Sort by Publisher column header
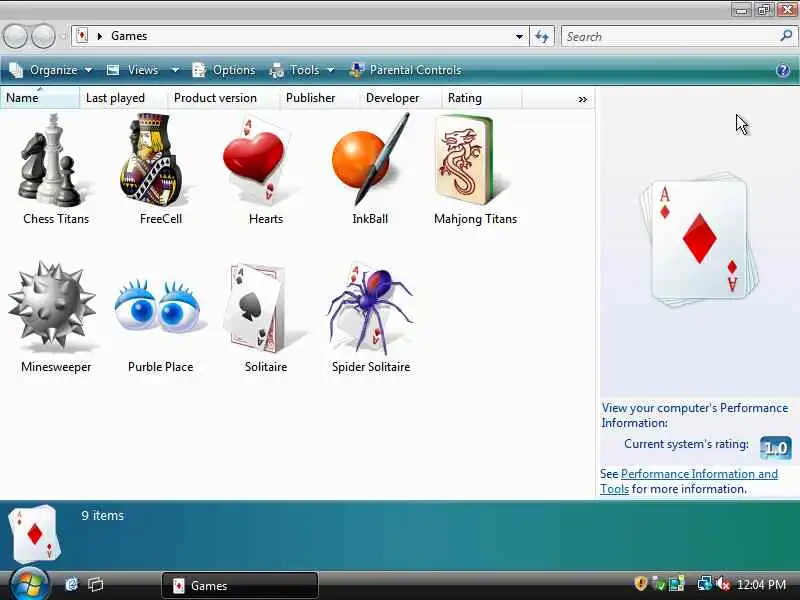This screenshot has width=800, height=600. 319,98
